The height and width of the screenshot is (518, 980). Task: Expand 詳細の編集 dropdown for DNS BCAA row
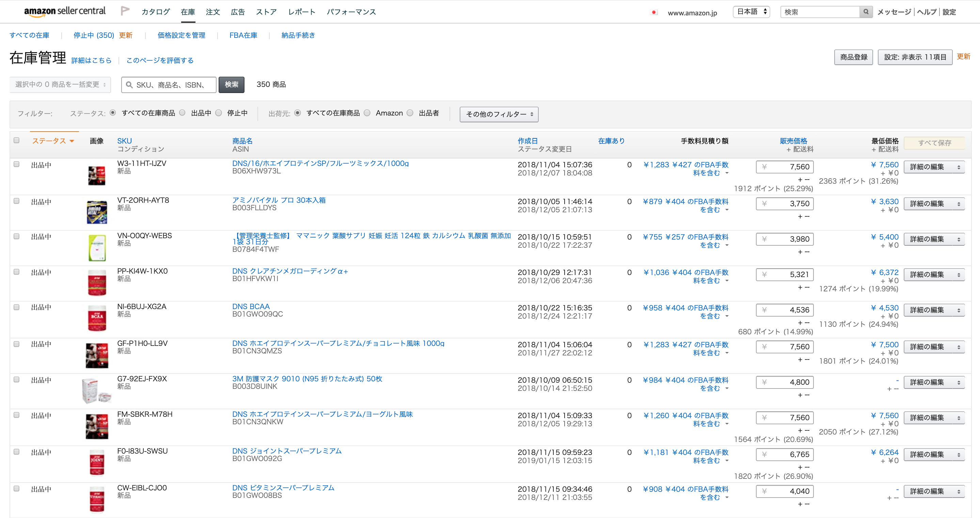tap(959, 310)
